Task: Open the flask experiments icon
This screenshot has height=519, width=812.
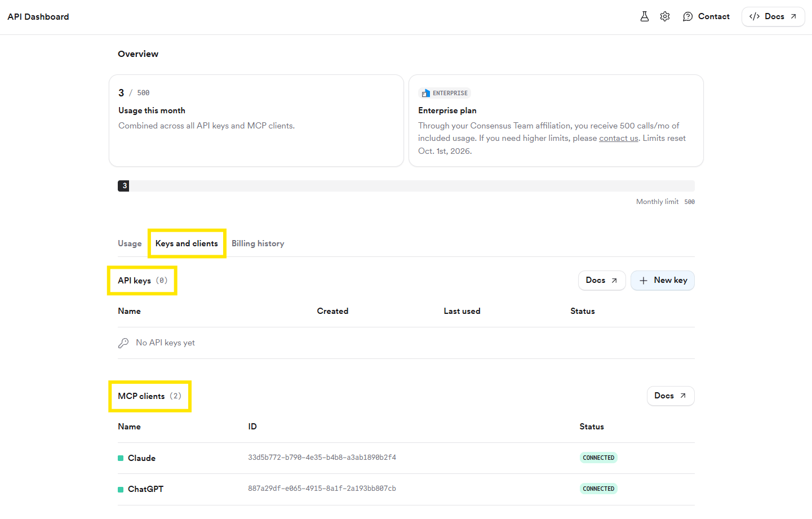Action: [x=645, y=16]
